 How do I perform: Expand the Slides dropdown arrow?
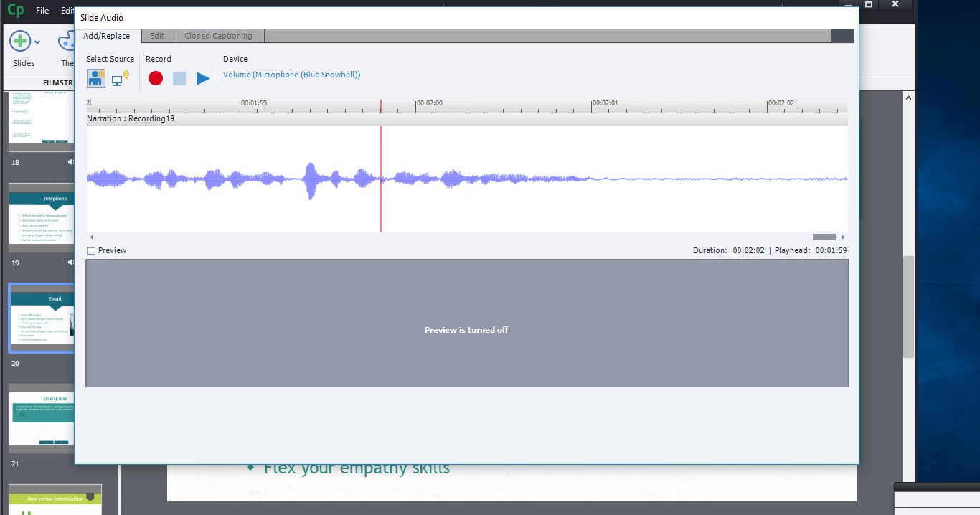point(37,42)
